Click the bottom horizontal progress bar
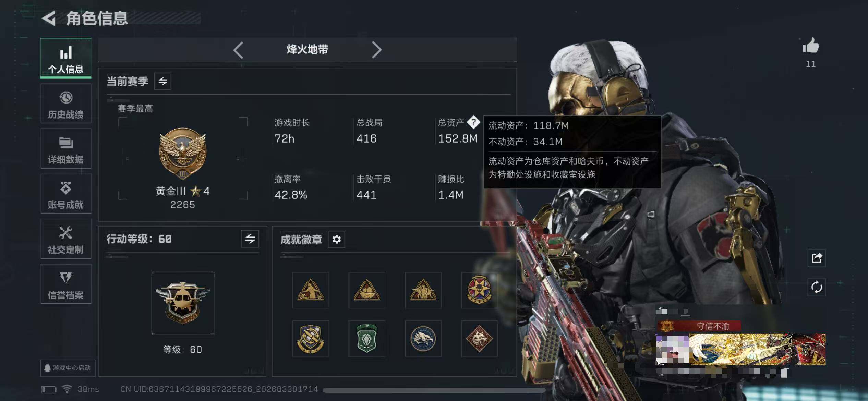This screenshot has height=401, width=868. (434, 390)
